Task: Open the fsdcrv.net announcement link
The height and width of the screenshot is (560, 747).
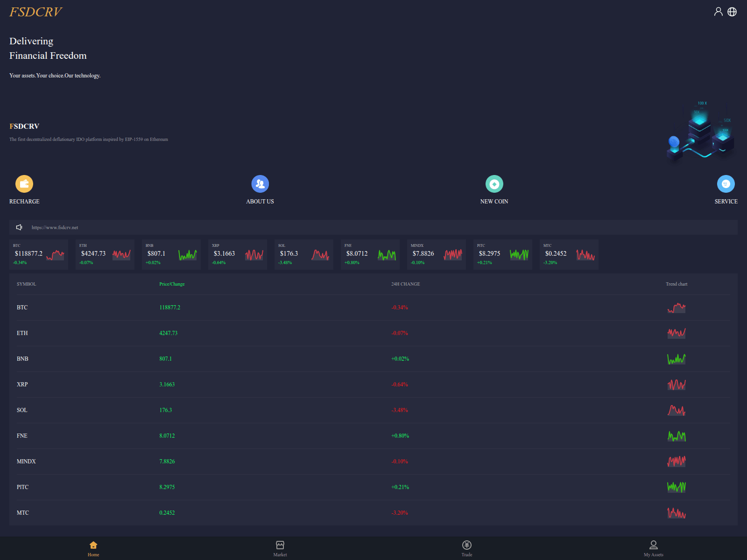Action: [55, 228]
